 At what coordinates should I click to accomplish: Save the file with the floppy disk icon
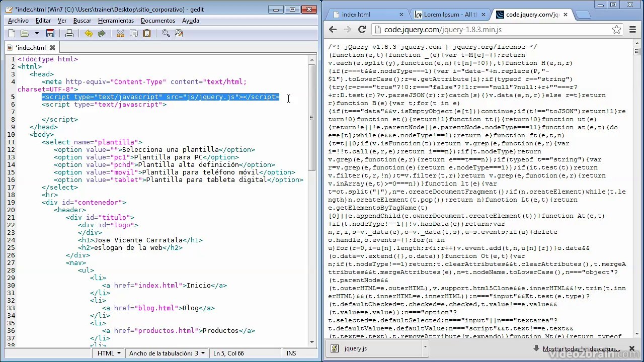tap(50, 33)
